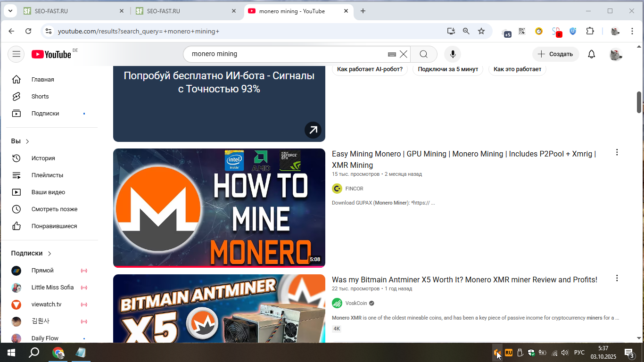Clear the search query with the X icon
This screenshot has width=644, height=362.
[x=404, y=54]
